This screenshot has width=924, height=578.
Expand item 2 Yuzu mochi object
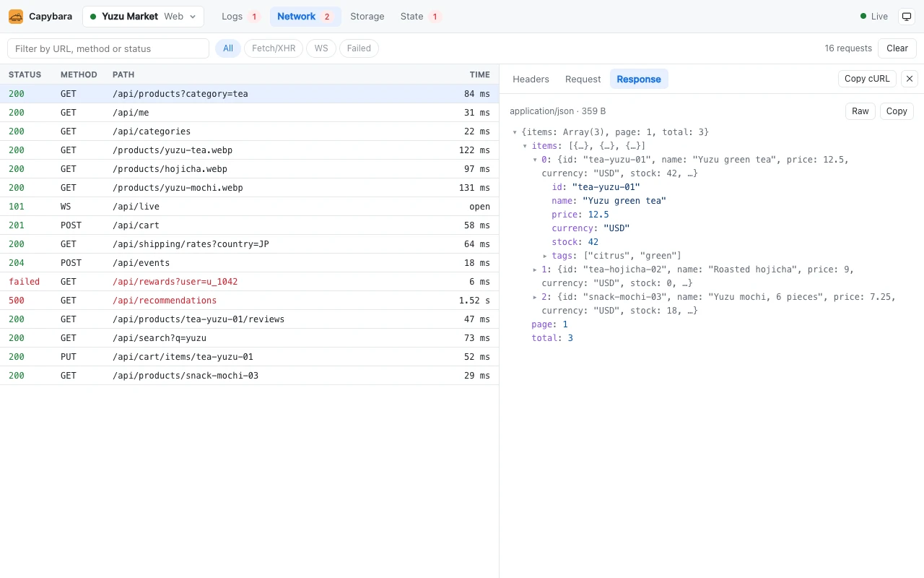click(x=535, y=297)
